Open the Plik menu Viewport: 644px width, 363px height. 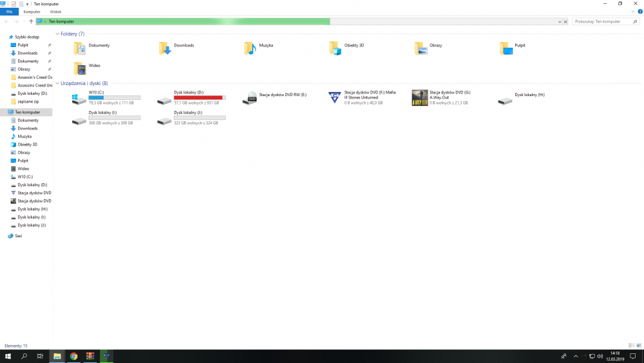click(9, 12)
